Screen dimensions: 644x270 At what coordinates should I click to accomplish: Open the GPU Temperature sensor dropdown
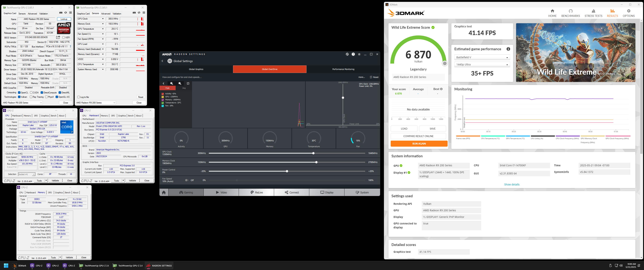coord(103,29)
